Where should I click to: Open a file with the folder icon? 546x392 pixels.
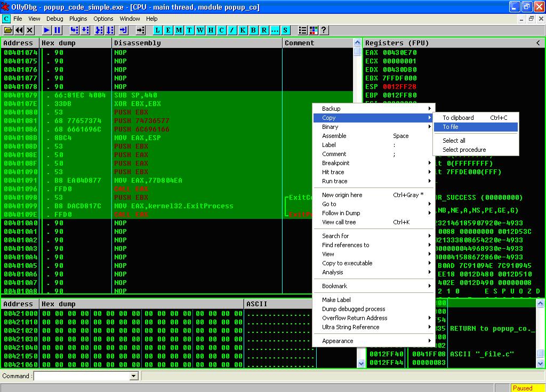pyautogui.click(x=8, y=30)
